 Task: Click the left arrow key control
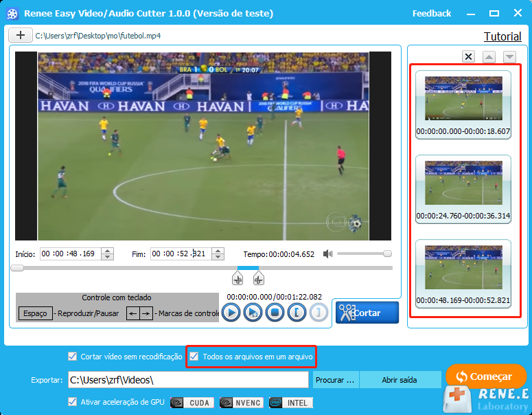tap(133, 313)
